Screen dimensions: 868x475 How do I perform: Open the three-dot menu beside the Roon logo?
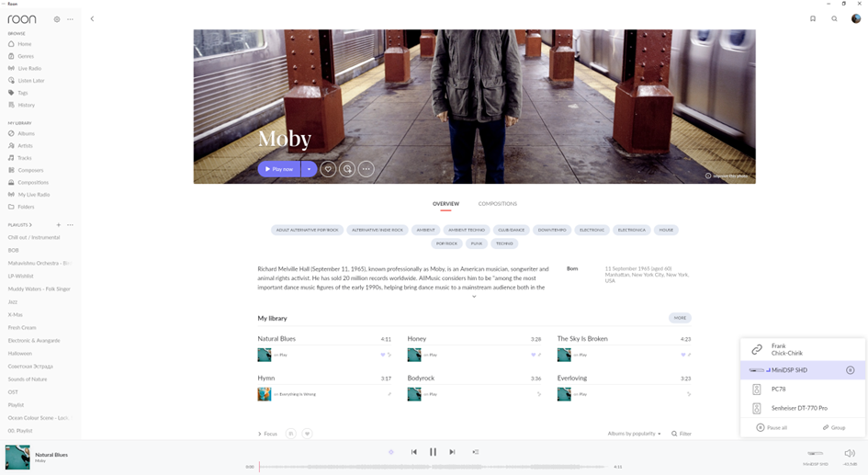click(71, 18)
